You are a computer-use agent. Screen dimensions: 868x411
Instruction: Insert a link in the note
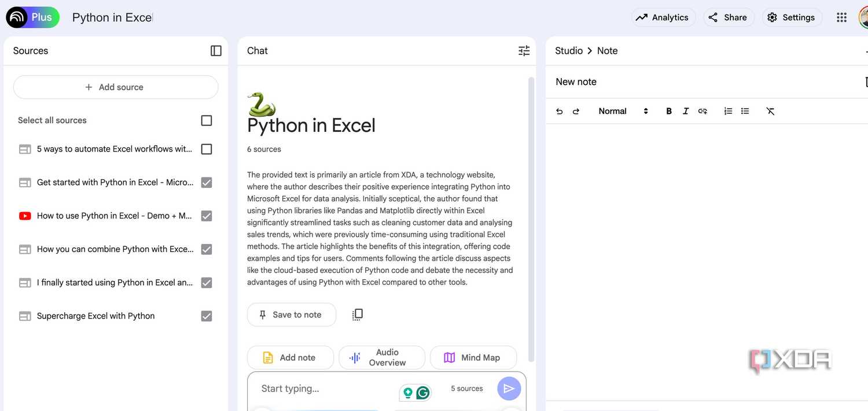703,111
